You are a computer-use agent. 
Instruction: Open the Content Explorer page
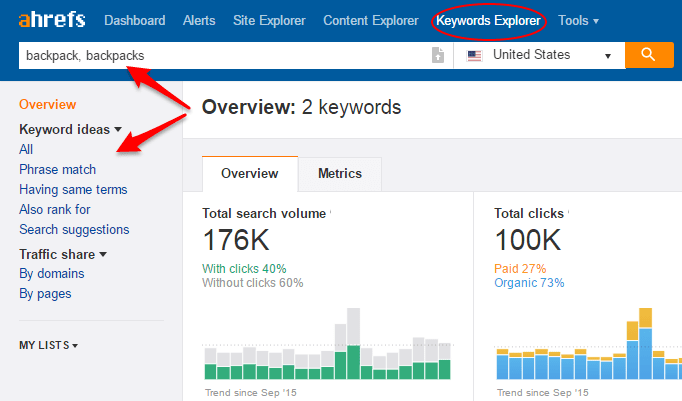pos(372,20)
